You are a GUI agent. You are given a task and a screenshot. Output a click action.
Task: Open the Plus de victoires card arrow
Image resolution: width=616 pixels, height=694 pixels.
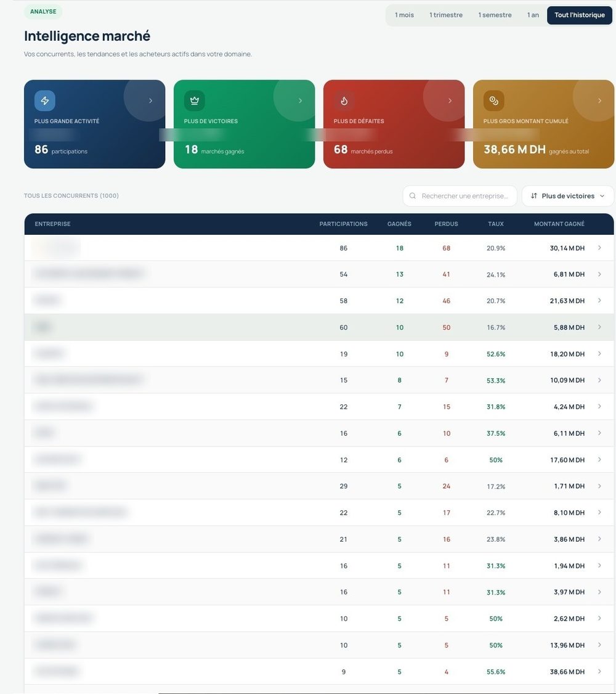(x=300, y=100)
